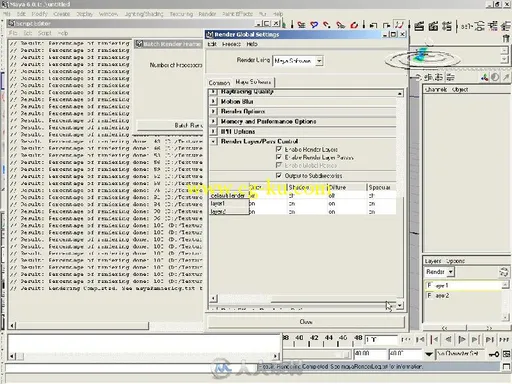
Task: Step back one key
Action: pos(434,339)
